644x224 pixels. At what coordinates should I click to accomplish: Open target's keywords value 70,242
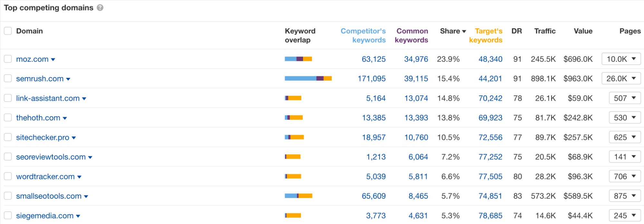[x=490, y=98]
